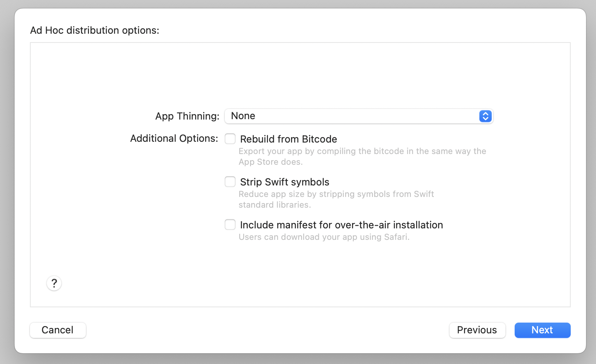The image size is (596, 364).
Task: Open the help question mark button
Action: click(54, 283)
